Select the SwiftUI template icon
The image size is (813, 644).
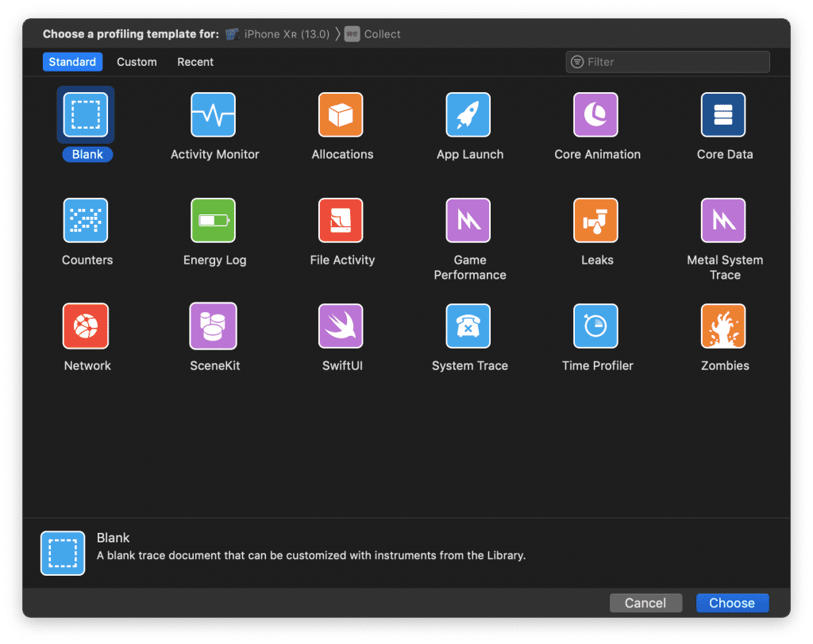(341, 326)
